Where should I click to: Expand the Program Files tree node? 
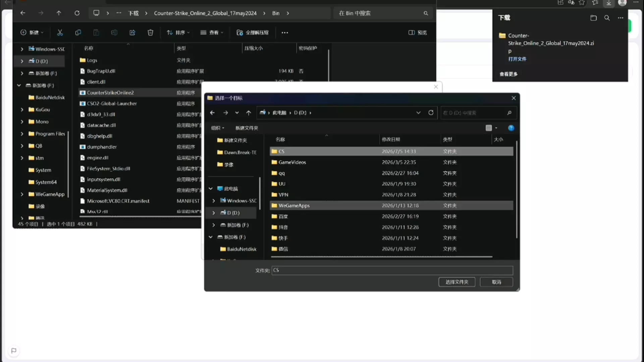[x=22, y=134]
